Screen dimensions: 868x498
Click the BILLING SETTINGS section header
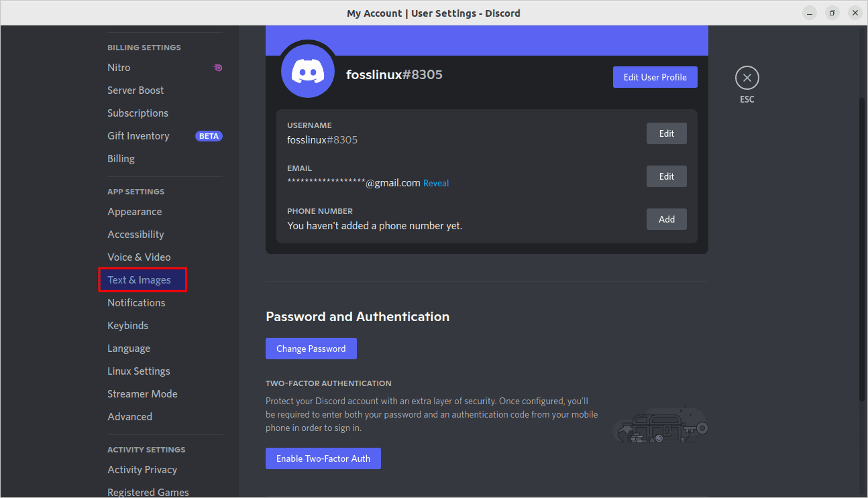(x=144, y=48)
